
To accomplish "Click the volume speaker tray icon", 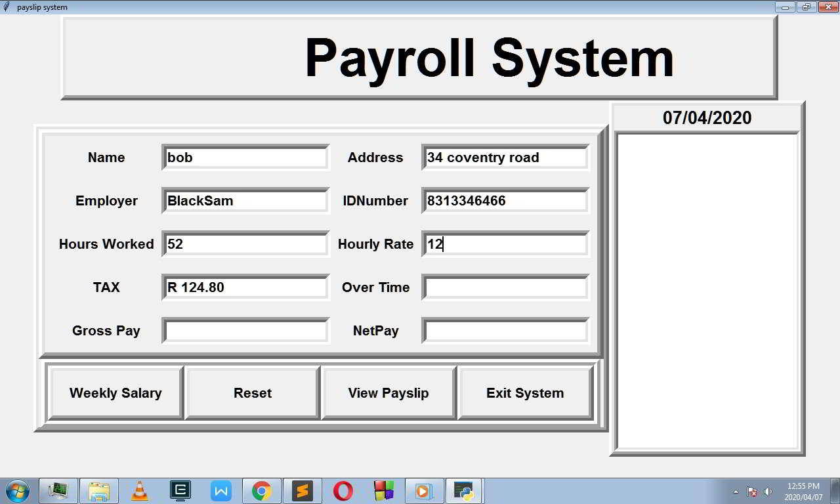I will [768, 492].
